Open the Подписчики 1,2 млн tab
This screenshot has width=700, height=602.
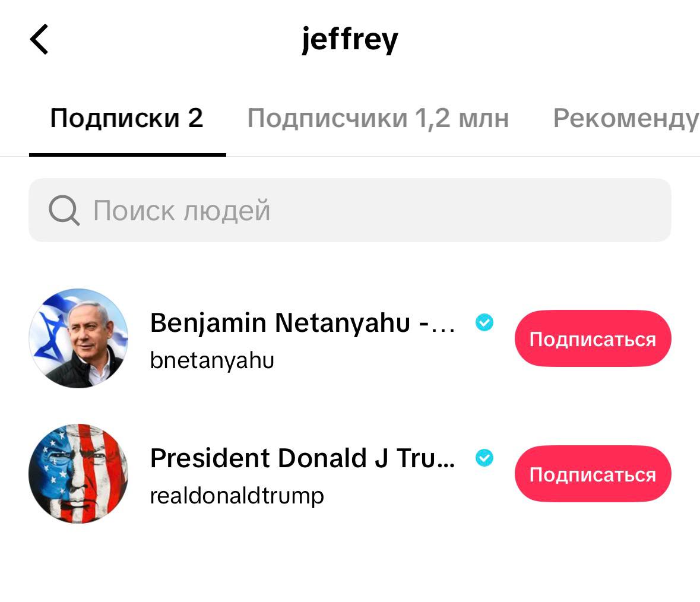tap(378, 118)
